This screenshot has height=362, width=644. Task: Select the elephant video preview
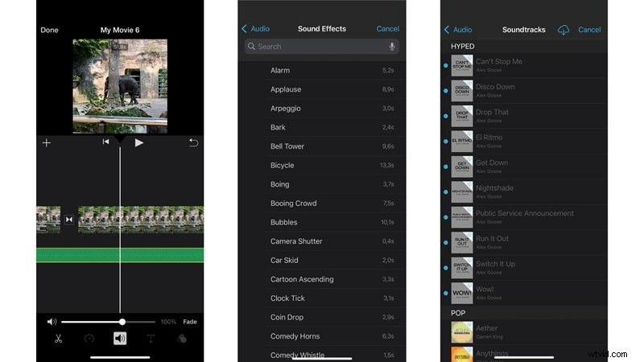[x=120, y=86]
